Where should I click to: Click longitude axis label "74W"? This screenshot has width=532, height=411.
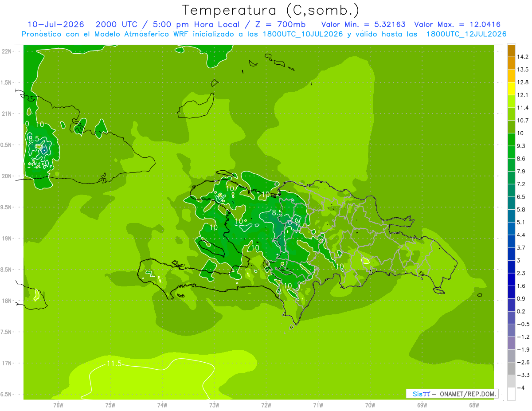click(162, 405)
